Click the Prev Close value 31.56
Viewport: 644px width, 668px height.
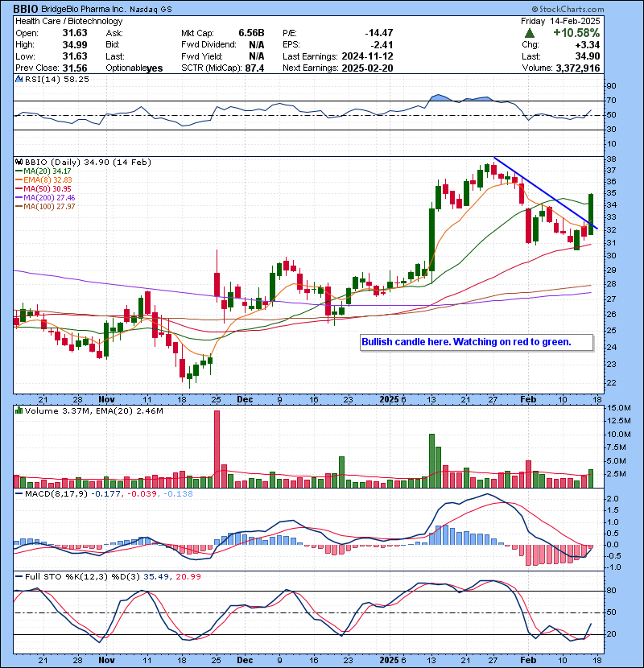point(75,68)
